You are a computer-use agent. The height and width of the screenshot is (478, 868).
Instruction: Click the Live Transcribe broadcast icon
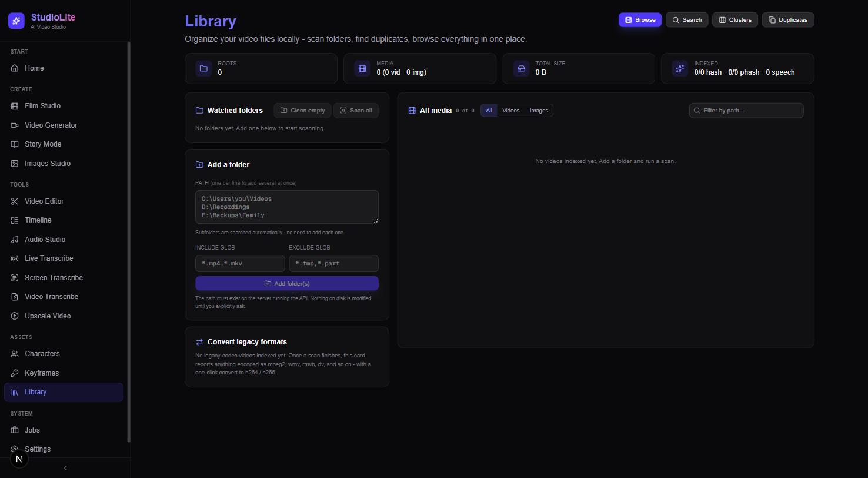(15, 258)
